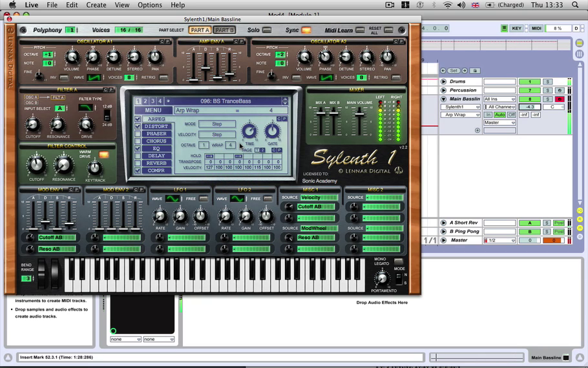Open the Help menu

[x=178, y=5]
